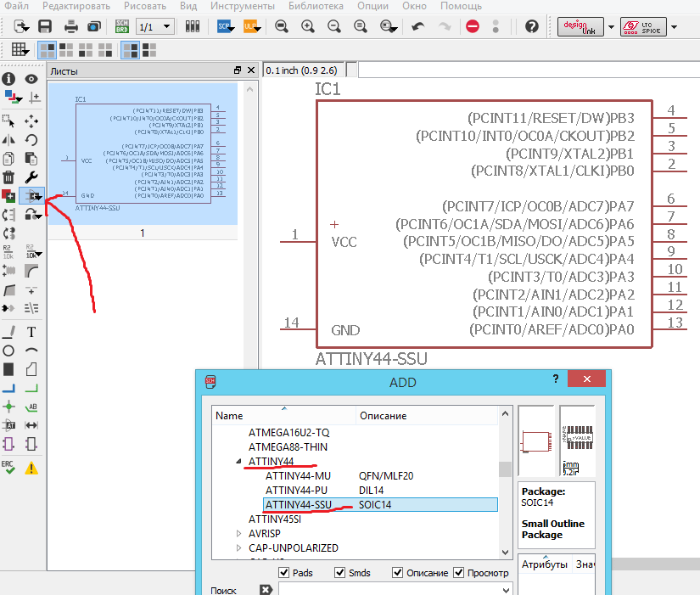Image resolution: width=700 pixels, height=595 pixels.
Task: Select ATTINY44-MU in the list
Action: click(x=298, y=475)
